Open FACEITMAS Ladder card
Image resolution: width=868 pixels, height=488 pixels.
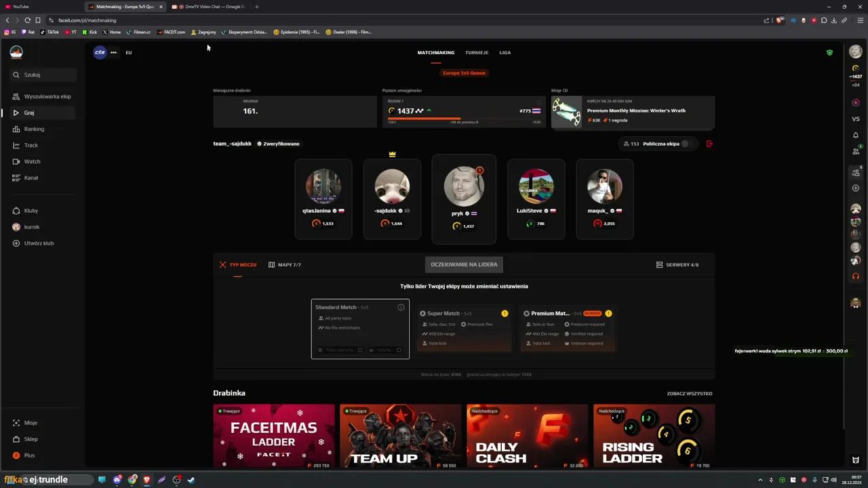[x=274, y=436]
